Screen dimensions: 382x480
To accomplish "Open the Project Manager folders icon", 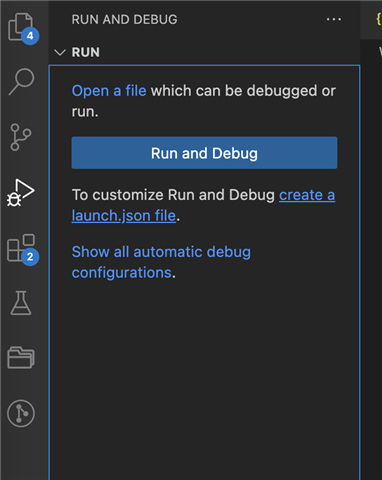I will click(x=21, y=358).
